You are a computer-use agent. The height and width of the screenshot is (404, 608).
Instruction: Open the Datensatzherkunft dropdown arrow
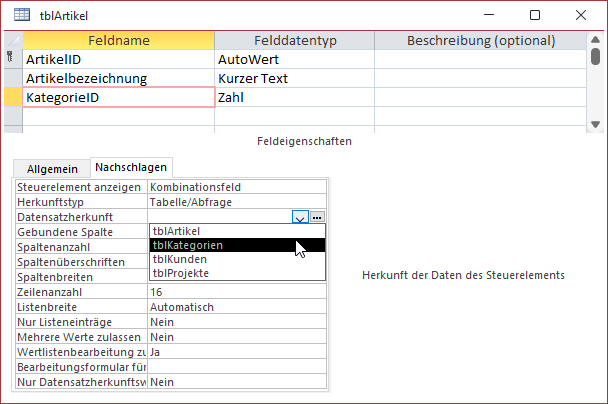coord(300,217)
